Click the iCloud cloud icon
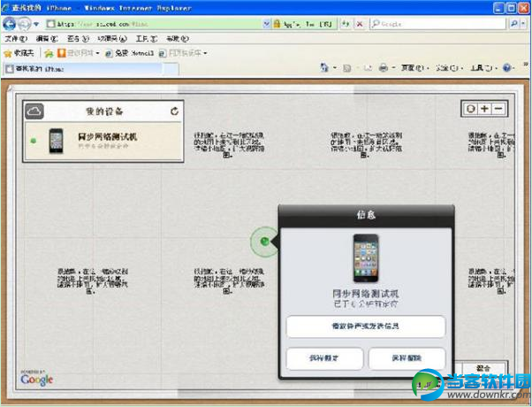The image size is (532, 407). click(34, 111)
